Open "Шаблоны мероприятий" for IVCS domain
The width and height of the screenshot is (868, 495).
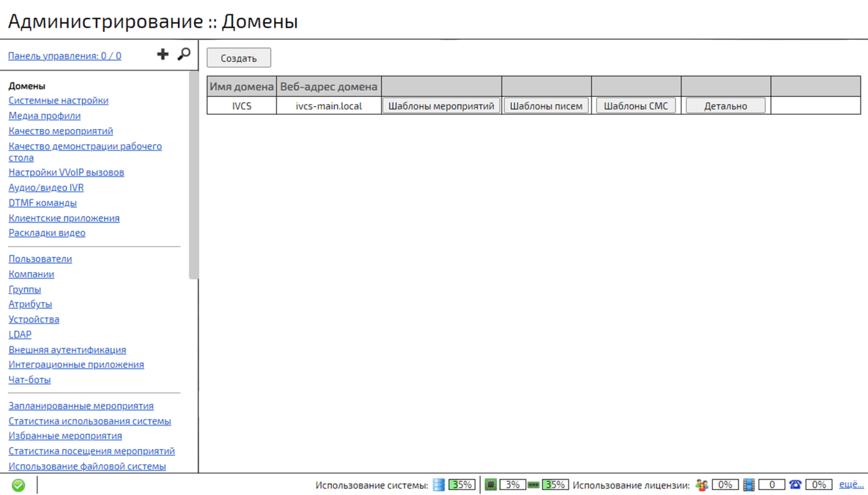click(x=441, y=106)
